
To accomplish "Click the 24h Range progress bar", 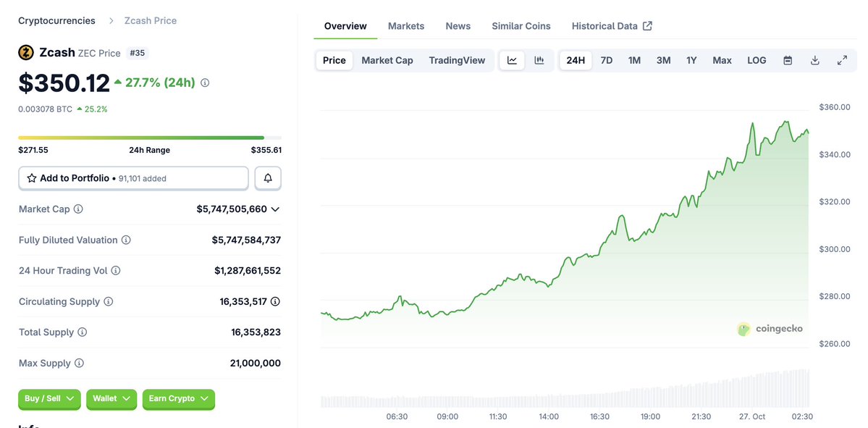I will (x=150, y=138).
